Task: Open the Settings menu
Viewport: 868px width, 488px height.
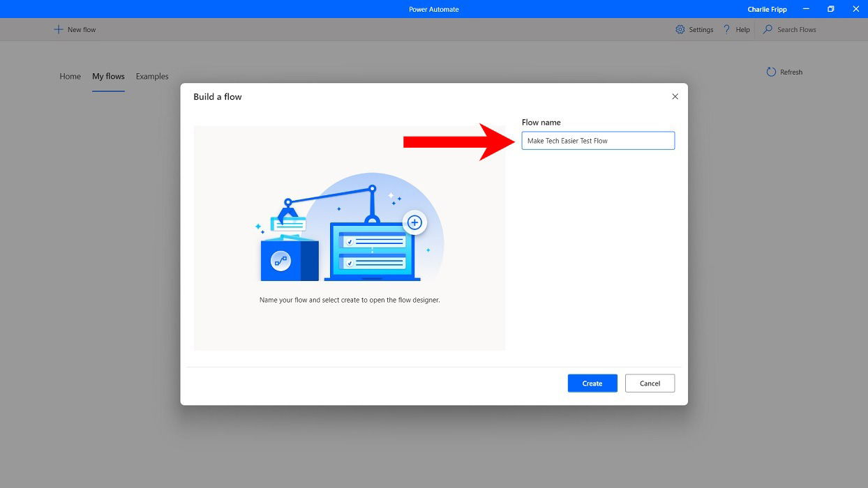Action: [700, 29]
